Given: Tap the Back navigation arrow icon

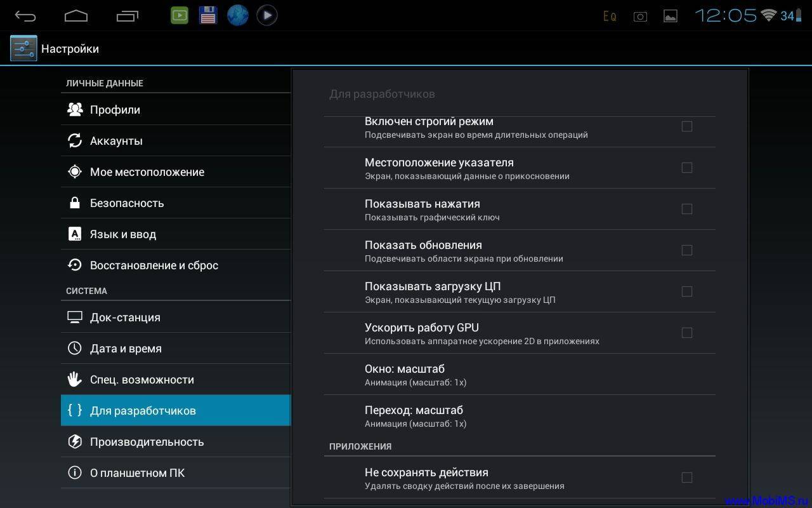Looking at the screenshot, I should (25, 15).
